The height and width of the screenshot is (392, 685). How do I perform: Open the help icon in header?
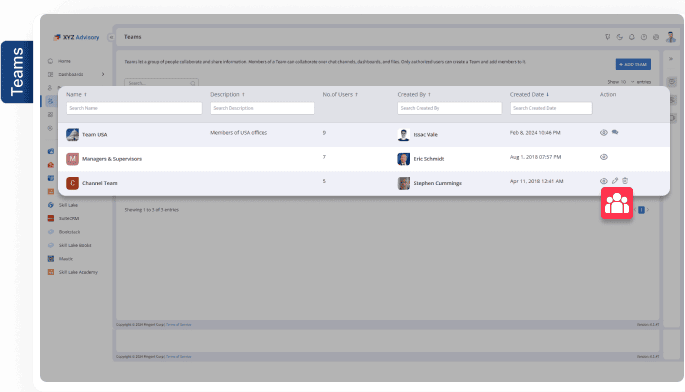click(x=644, y=37)
